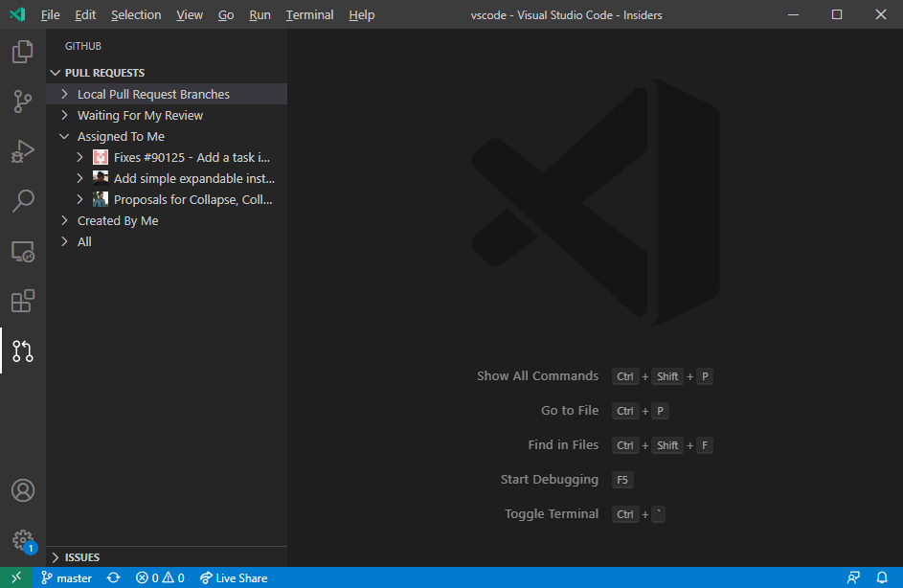
Task: Collapse the Assigned To Me section
Action: [x=121, y=136]
